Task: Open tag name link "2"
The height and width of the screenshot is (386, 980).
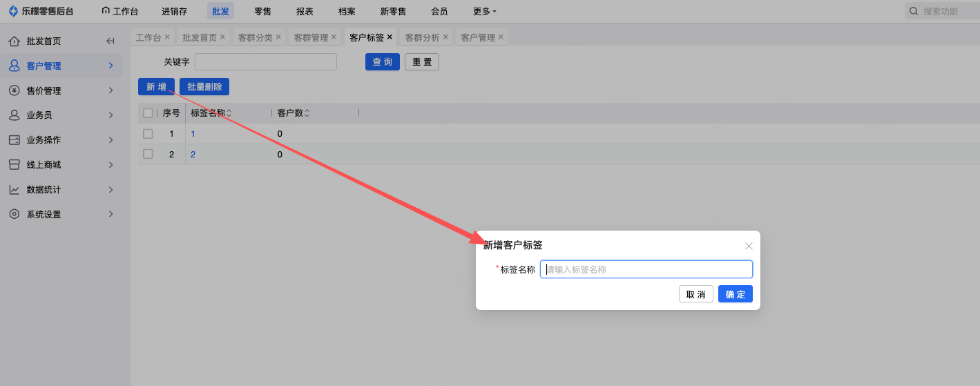Action: (193, 154)
